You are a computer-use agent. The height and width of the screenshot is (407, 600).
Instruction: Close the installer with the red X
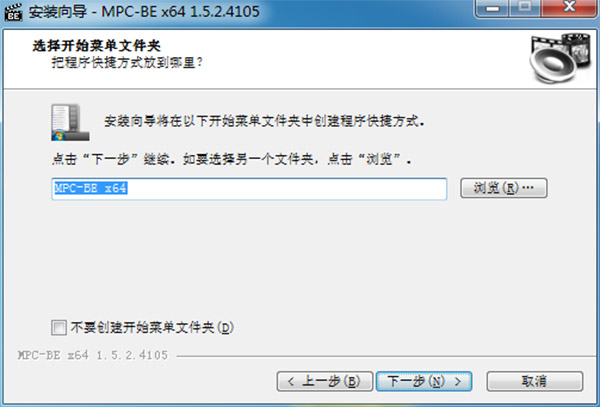[569, 7]
